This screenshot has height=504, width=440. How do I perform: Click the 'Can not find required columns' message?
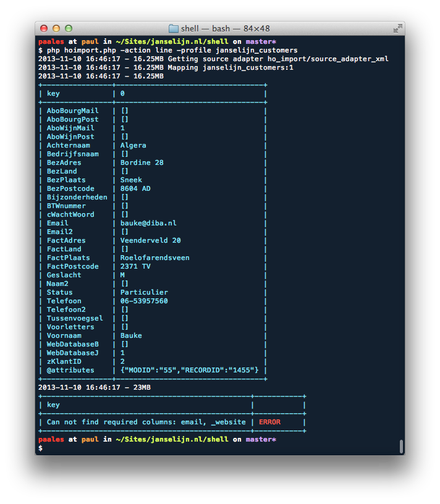(x=146, y=422)
